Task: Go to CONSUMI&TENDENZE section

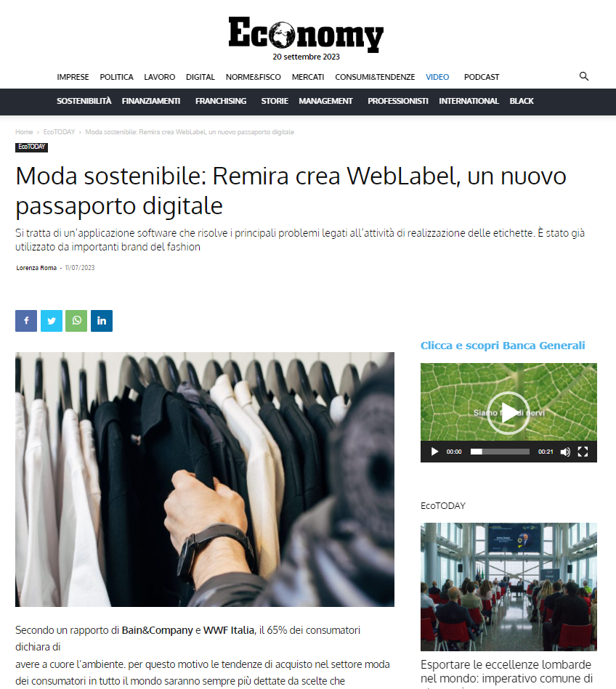Action: 375,77
